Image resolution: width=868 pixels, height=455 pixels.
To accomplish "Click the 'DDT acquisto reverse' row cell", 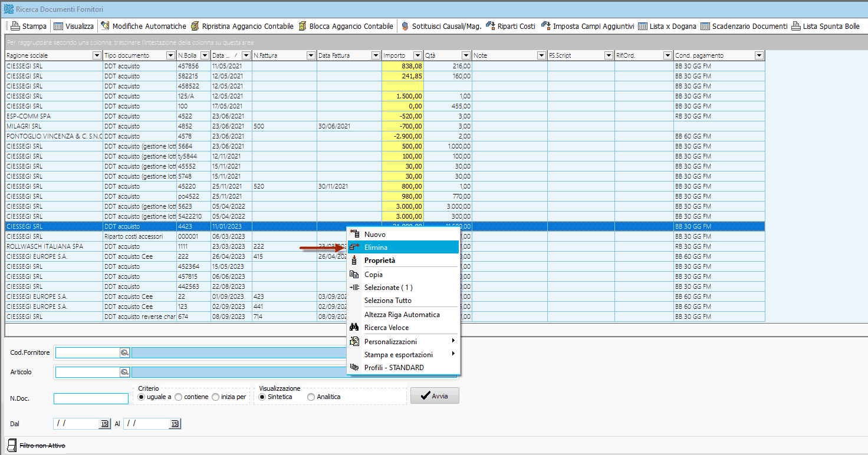I will coord(140,316).
